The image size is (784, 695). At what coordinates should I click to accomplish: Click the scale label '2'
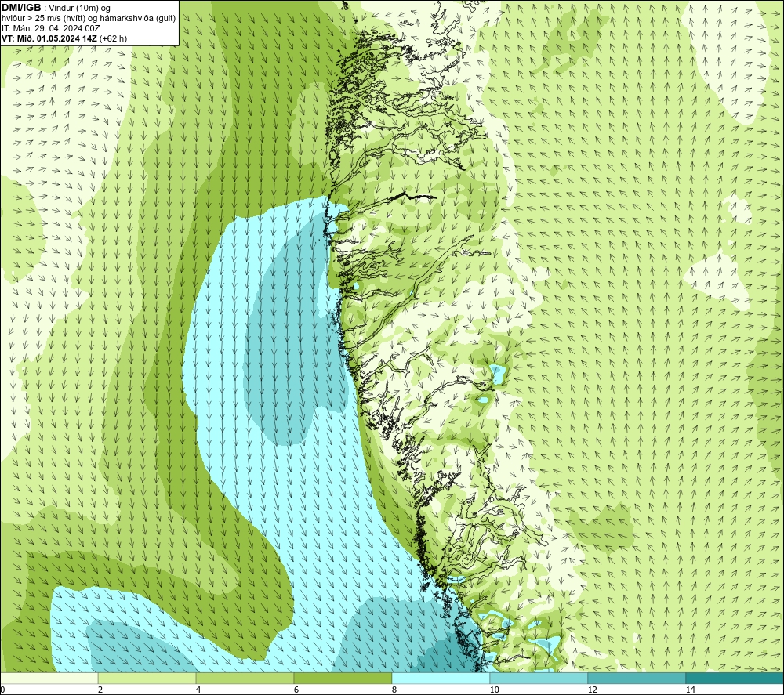pos(100,690)
